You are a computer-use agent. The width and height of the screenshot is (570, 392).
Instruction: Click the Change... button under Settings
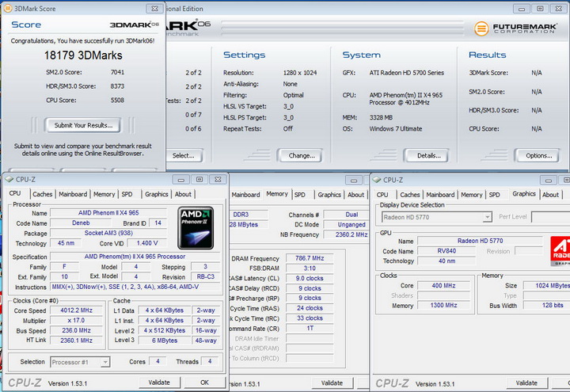(302, 155)
